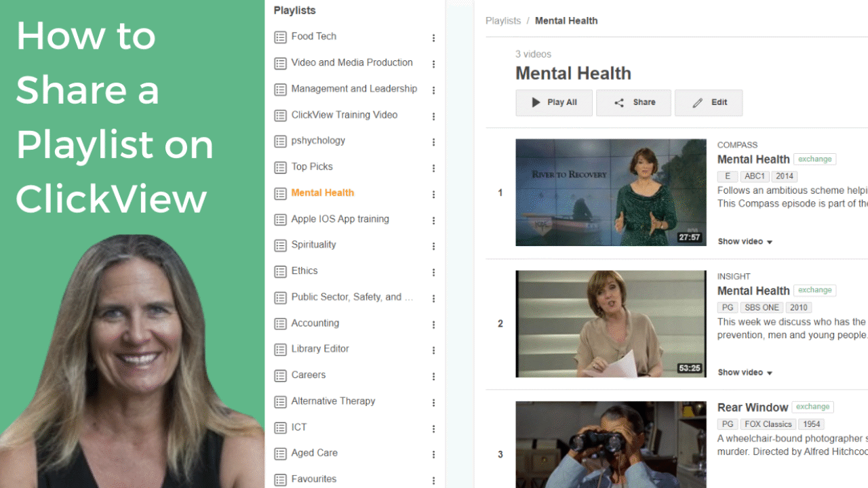
Task: Select the Aged Care playlist
Action: 315,453
